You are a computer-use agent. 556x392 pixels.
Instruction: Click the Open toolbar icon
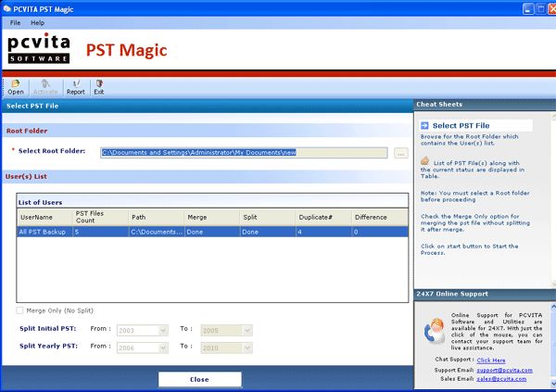[x=16, y=87]
